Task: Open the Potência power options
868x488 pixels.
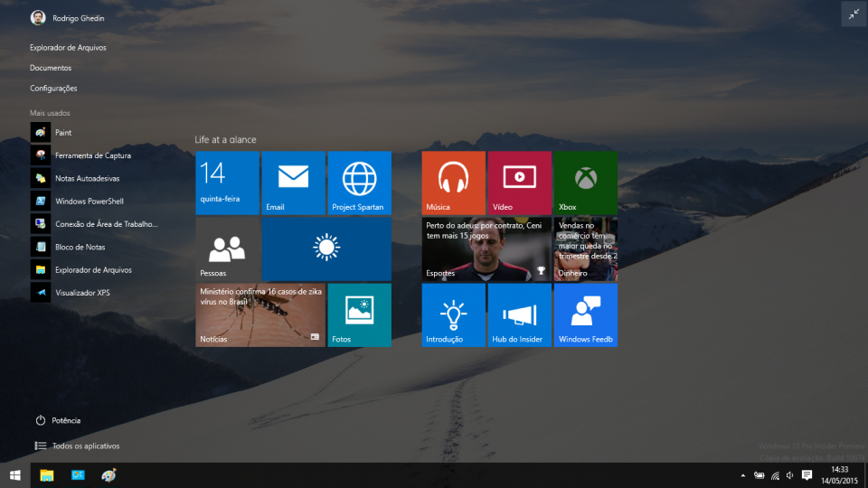Action: pyautogui.click(x=65, y=420)
